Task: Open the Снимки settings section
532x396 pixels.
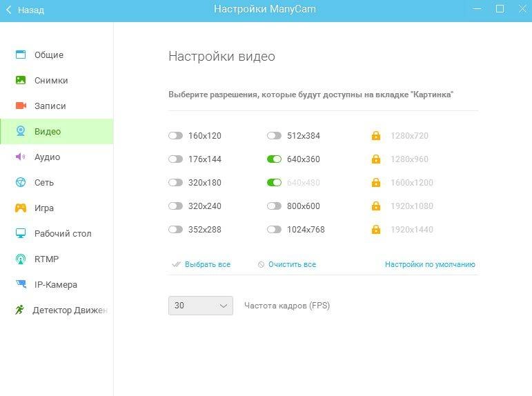Action: (57, 81)
